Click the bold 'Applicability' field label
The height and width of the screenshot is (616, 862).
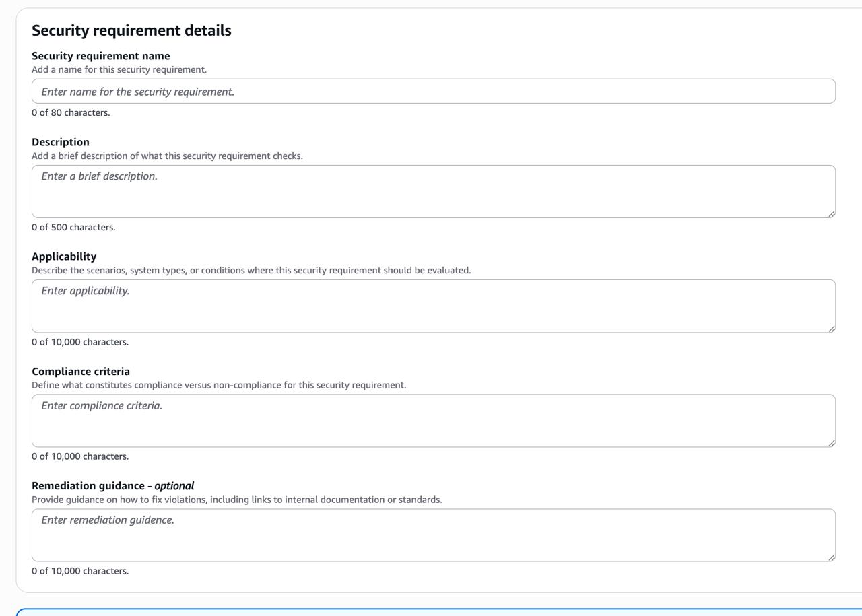[64, 256]
